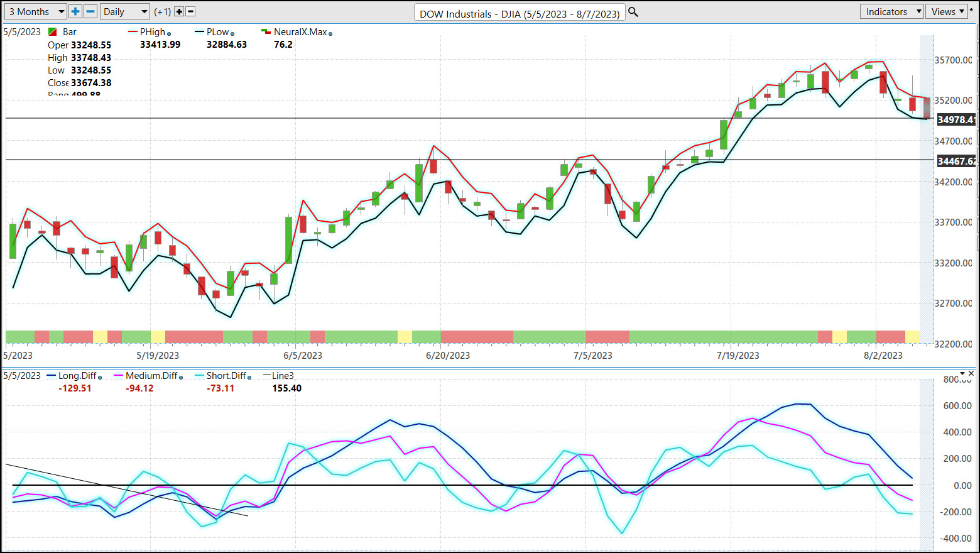
Task: Click the 7/19/2023 date axis label
Action: tap(738, 356)
